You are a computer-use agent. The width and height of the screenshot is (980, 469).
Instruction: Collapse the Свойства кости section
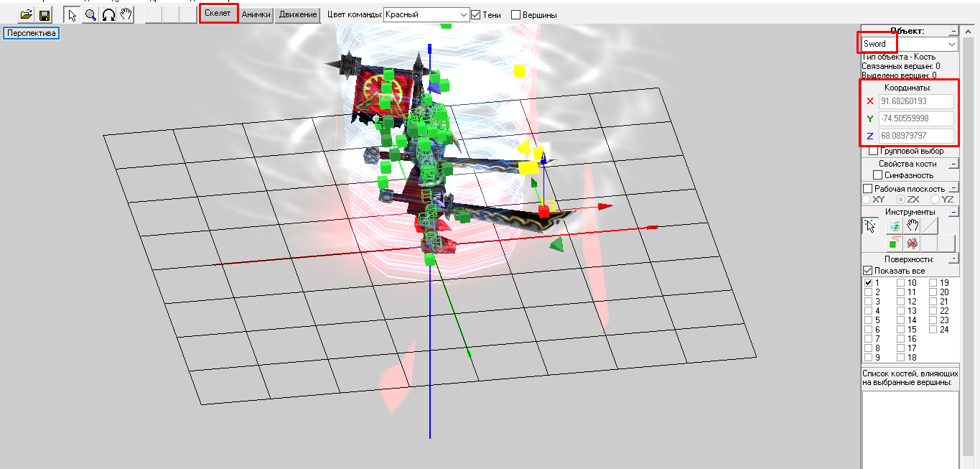(953, 164)
